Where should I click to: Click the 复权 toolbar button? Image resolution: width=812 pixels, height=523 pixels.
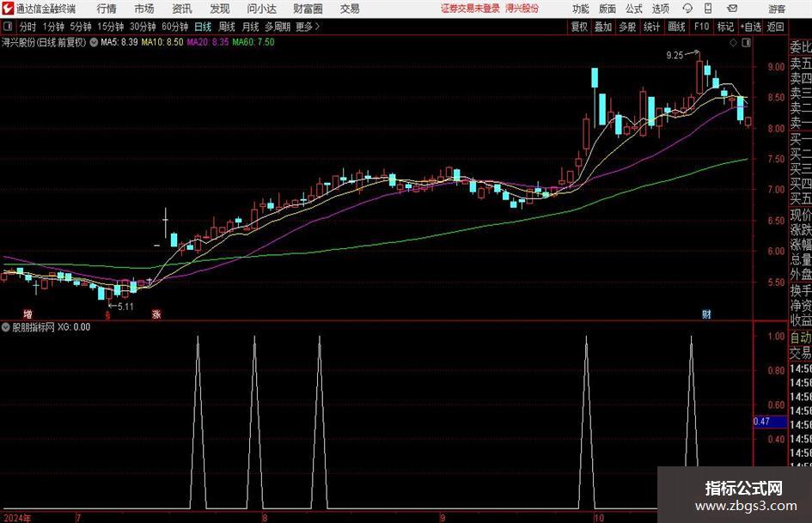pos(579,27)
